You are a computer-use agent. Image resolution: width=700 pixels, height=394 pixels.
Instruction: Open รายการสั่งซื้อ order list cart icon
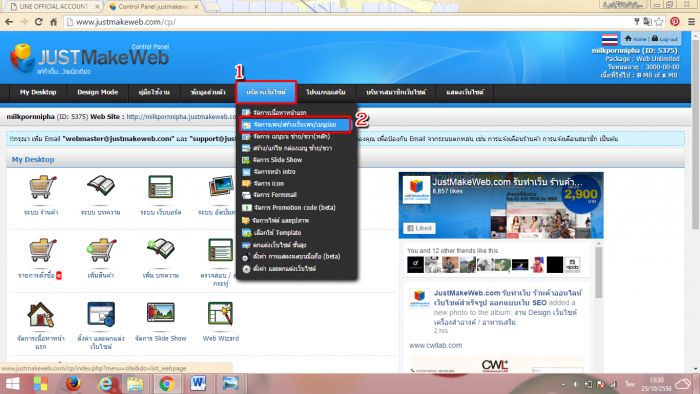42,250
